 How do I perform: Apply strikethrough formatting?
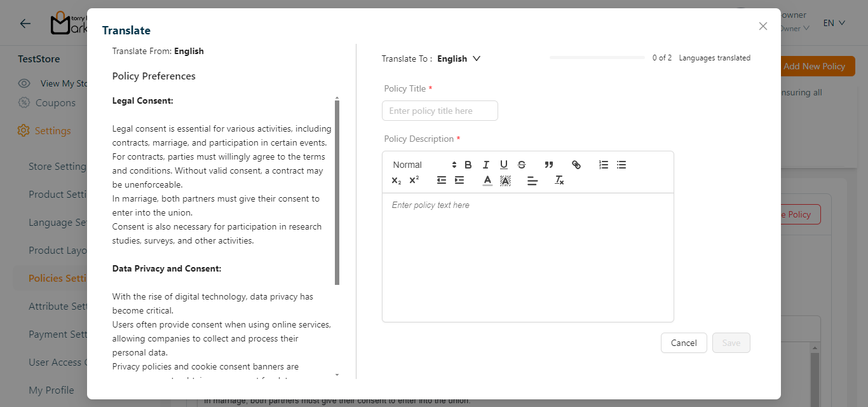click(x=522, y=165)
